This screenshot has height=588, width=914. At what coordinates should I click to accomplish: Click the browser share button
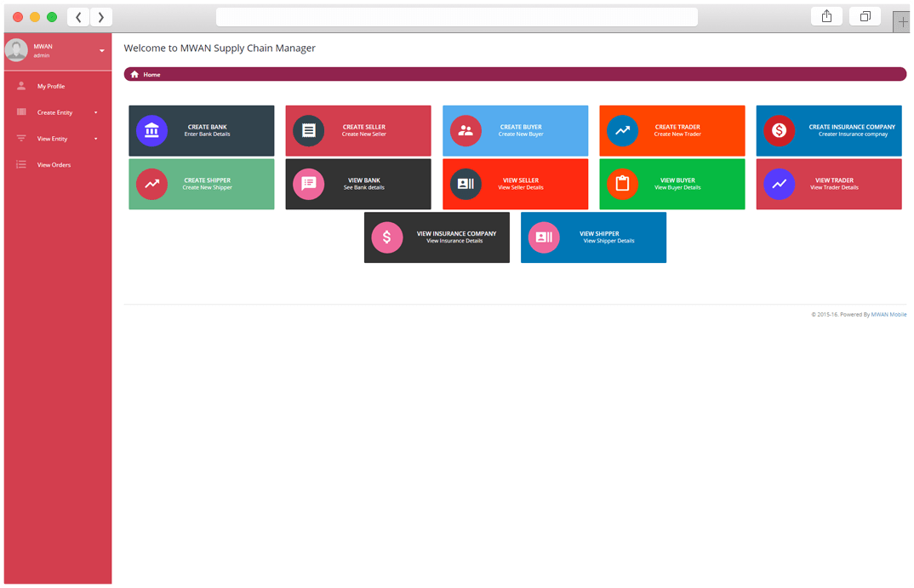pos(826,16)
